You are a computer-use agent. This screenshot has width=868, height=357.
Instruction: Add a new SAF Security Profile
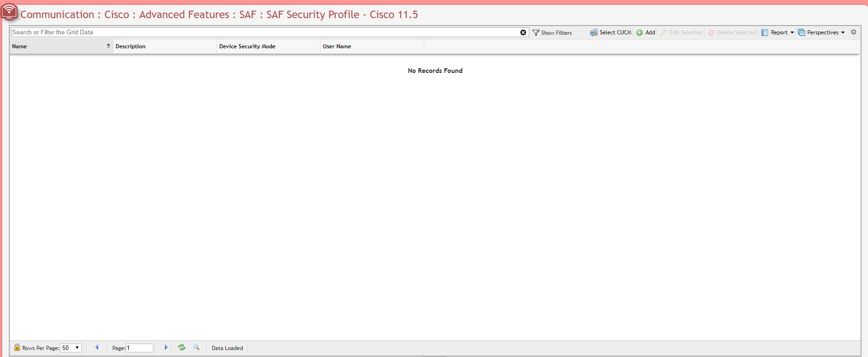(x=646, y=32)
